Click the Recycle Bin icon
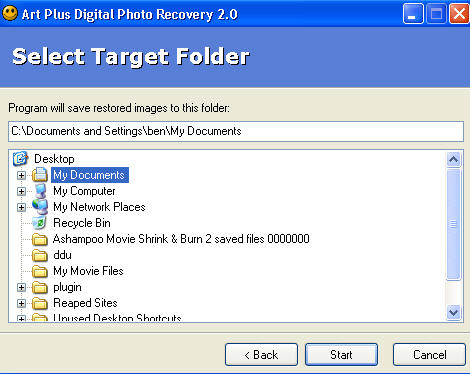 (x=40, y=223)
